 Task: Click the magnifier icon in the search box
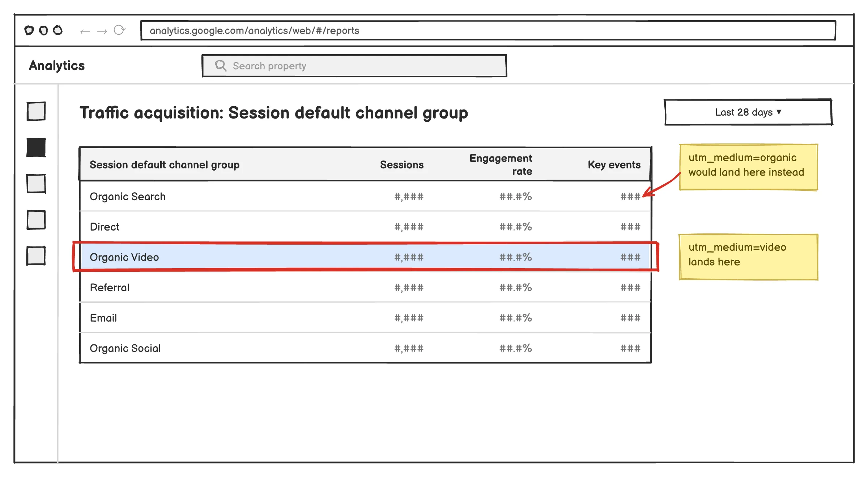221,65
